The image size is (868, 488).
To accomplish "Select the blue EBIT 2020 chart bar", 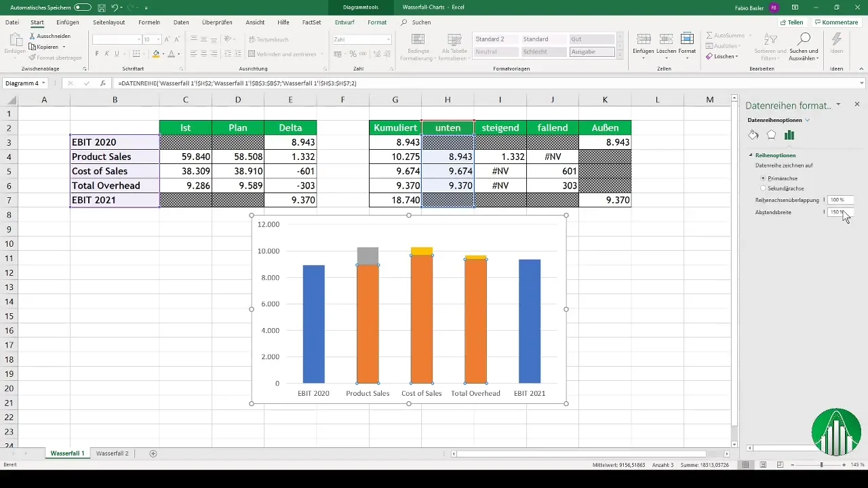I will [x=313, y=324].
